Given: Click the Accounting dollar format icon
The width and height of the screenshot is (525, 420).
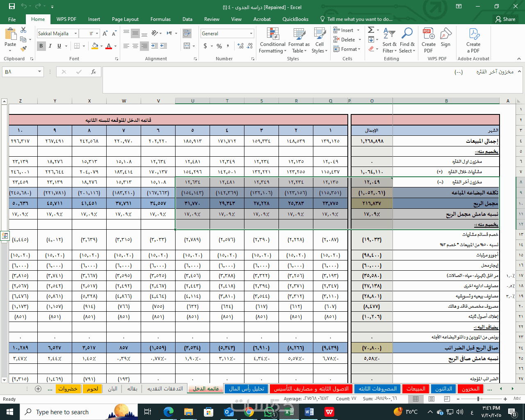Looking at the screenshot, I should tap(205, 46).
